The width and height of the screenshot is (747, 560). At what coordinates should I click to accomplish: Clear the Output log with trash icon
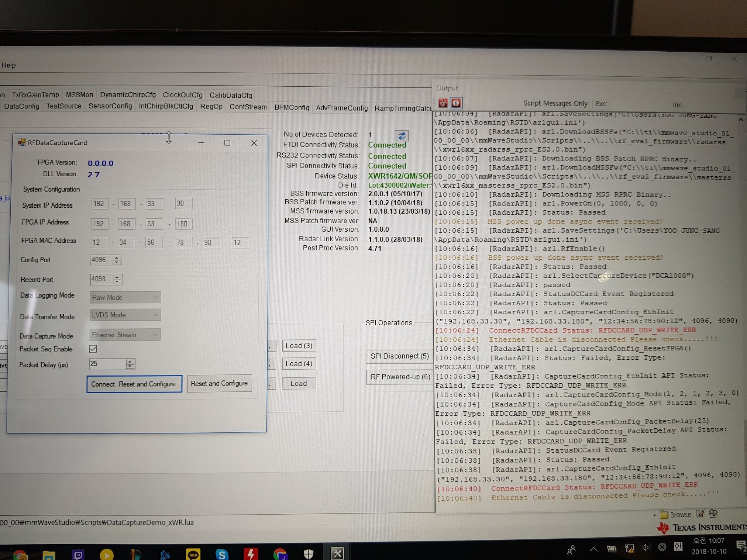pos(443,103)
